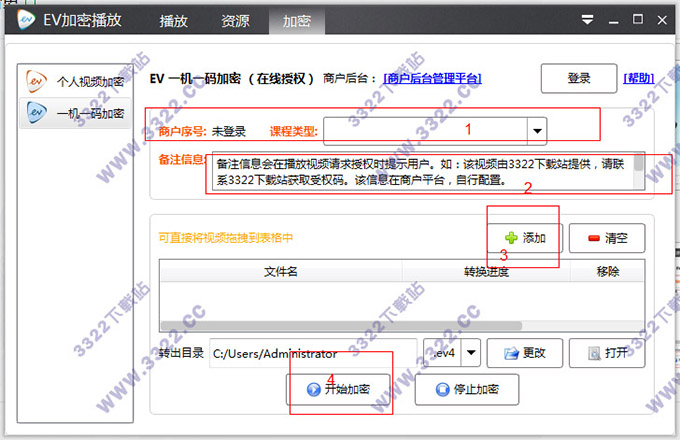The height and width of the screenshot is (440, 680).
Task: Click the 文件名 column header
Action: 281,272
